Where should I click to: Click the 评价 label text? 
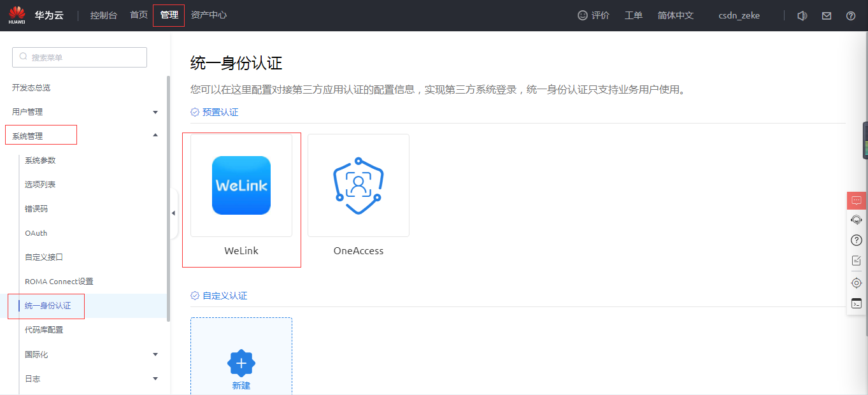coord(601,15)
